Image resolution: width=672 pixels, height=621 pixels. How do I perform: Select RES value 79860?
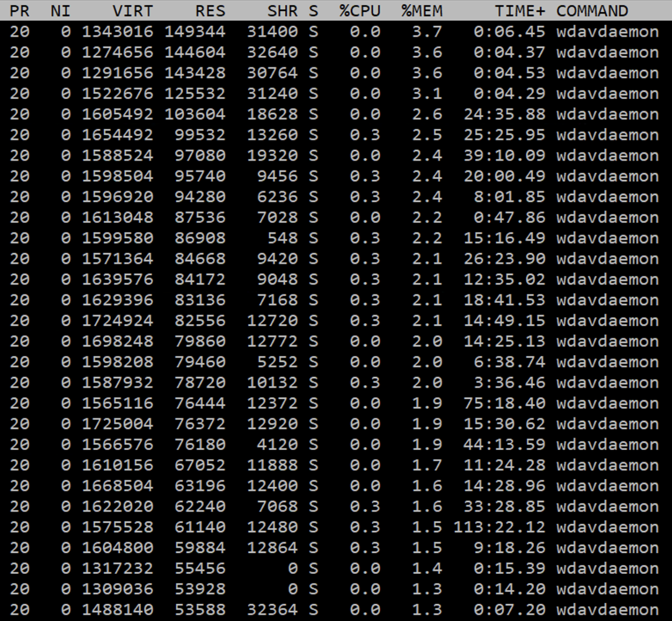point(200,341)
